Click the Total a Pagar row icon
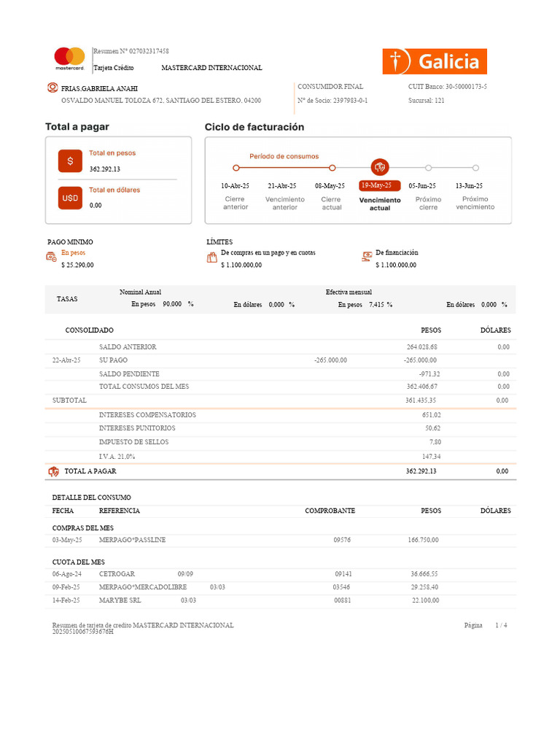560x747 pixels. [x=54, y=471]
